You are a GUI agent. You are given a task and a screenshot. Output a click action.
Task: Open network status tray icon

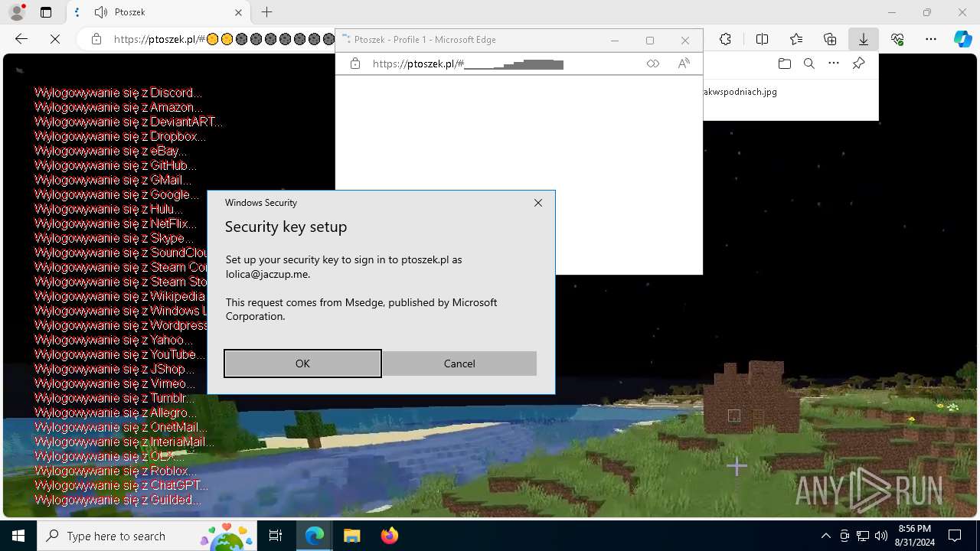coord(863,536)
